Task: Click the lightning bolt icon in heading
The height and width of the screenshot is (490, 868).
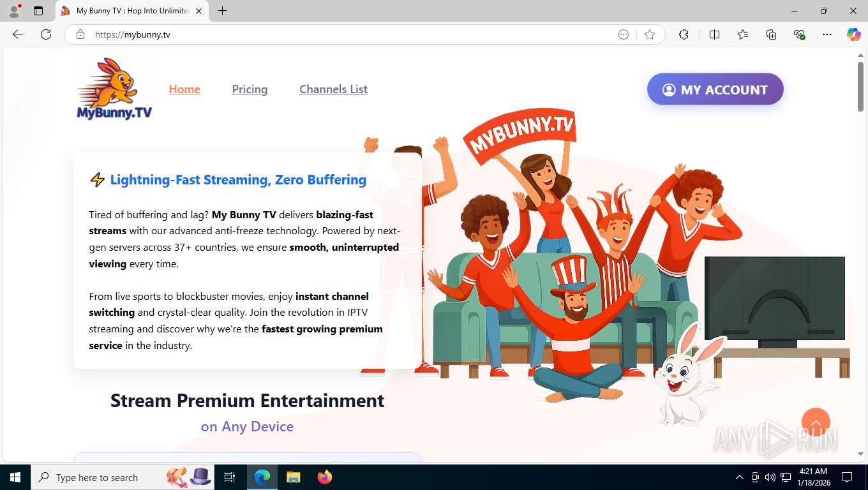Action: pyautogui.click(x=97, y=180)
